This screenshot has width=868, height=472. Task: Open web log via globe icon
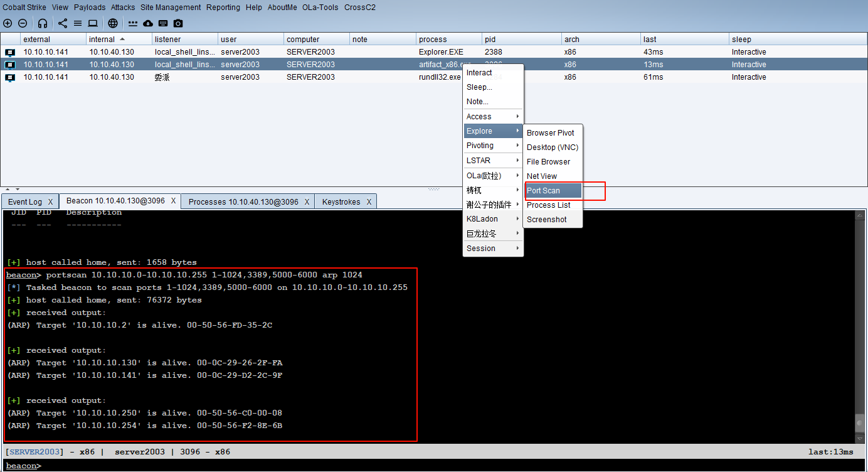point(113,23)
